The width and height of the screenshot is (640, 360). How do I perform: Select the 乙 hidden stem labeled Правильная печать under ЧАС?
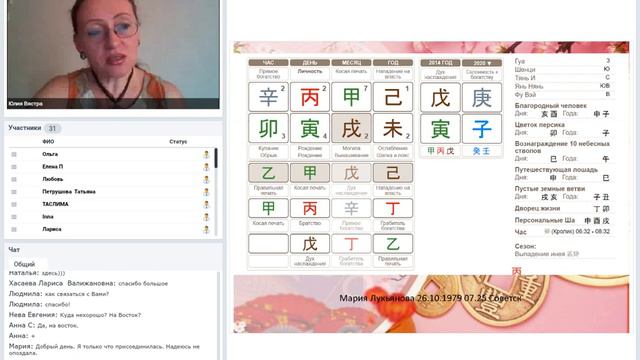[268, 173]
